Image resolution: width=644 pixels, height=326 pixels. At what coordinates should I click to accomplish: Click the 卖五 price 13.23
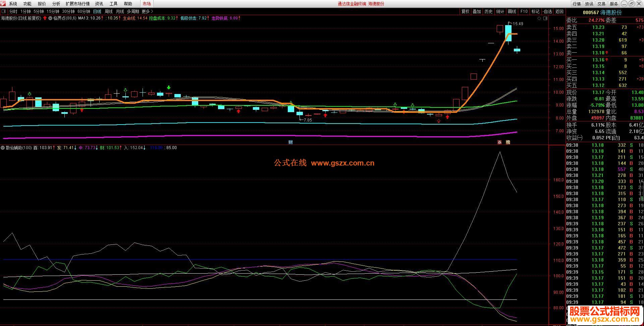[598, 27]
